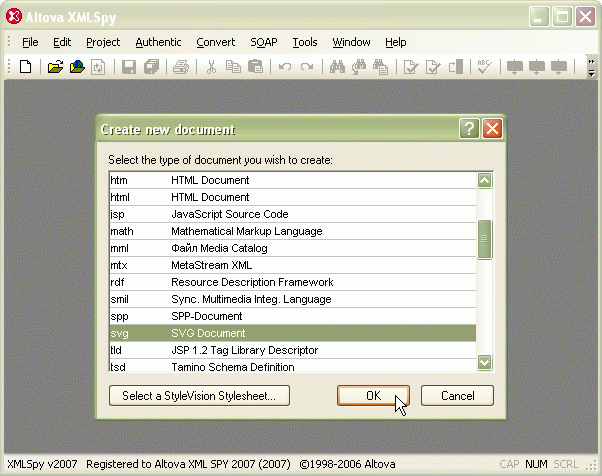
Task: Open the Convert menu
Action: [215, 42]
